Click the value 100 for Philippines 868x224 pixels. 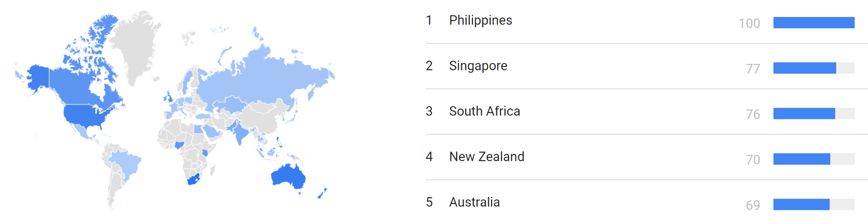749,23
